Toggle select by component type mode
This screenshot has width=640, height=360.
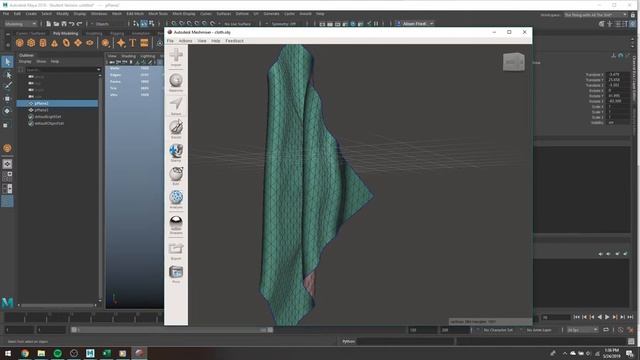(151, 24)
